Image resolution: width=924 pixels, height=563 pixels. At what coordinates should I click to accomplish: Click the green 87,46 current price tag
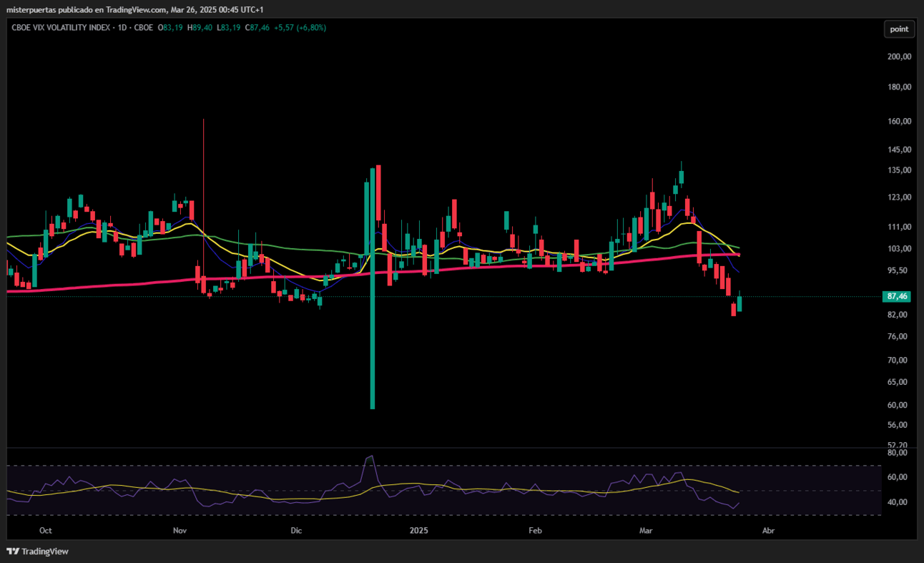click(897, 296)
